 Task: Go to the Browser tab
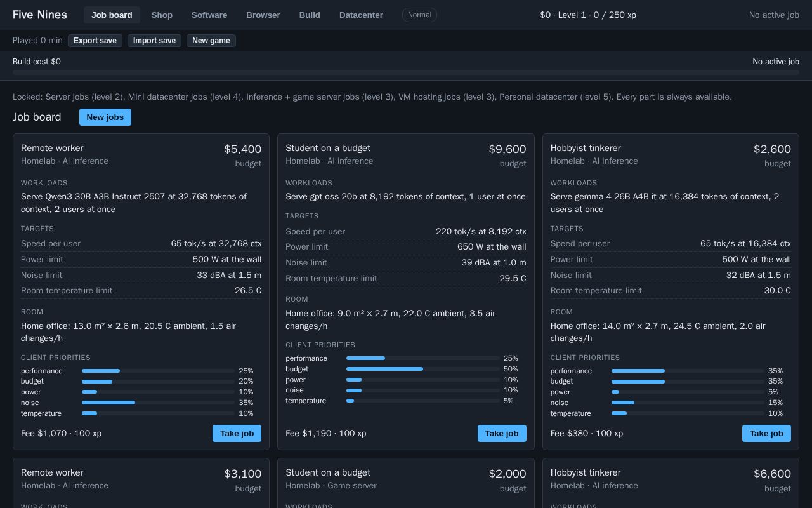[x=263, y=15]
